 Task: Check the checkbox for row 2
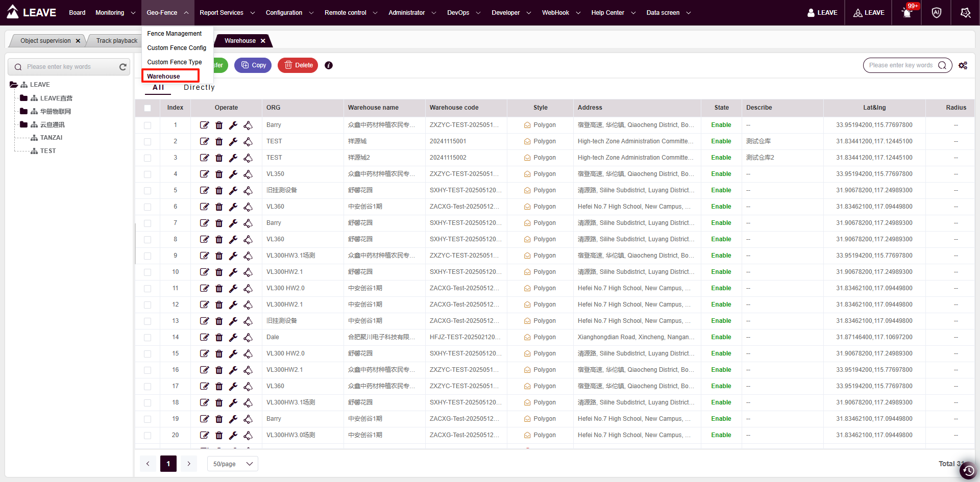coord(148,141)
